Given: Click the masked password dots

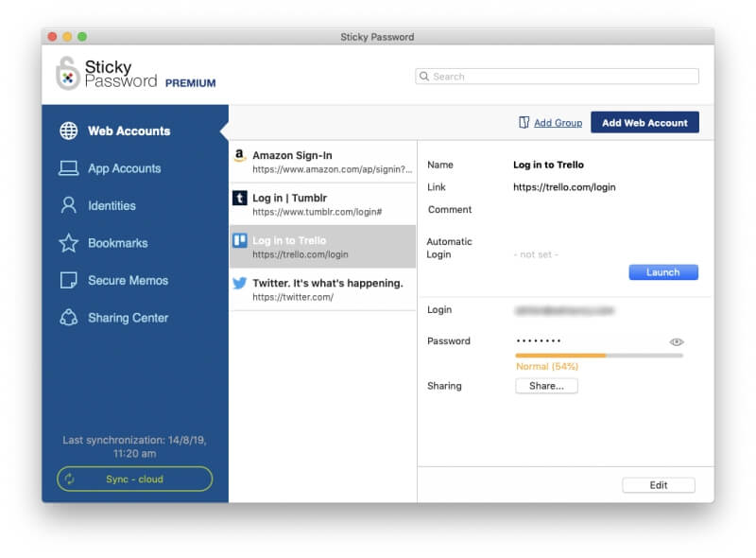Looking at the screenshot, I should click(538, 340).
